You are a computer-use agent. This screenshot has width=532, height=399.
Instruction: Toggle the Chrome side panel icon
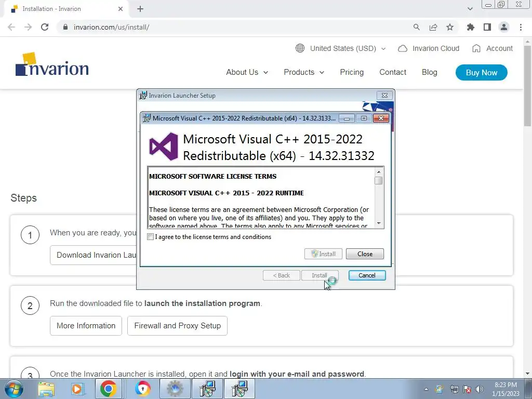point(487,27)
